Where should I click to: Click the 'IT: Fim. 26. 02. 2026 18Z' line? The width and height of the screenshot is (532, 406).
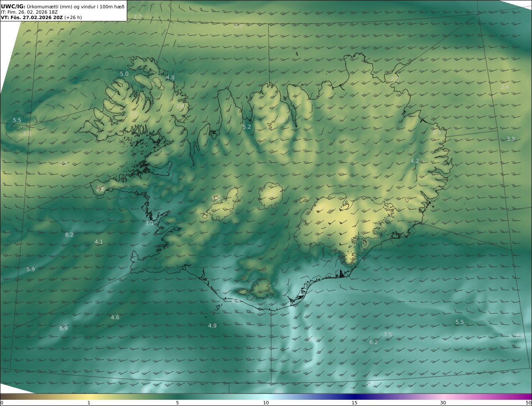point(29,12)
